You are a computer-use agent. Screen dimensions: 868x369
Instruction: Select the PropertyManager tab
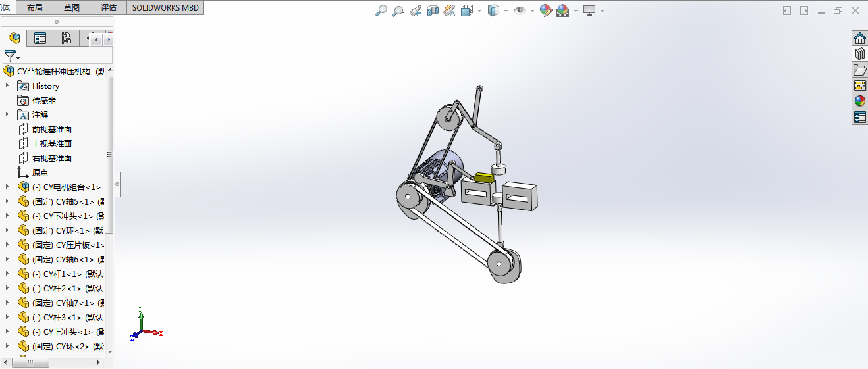[x=40, y=38]
